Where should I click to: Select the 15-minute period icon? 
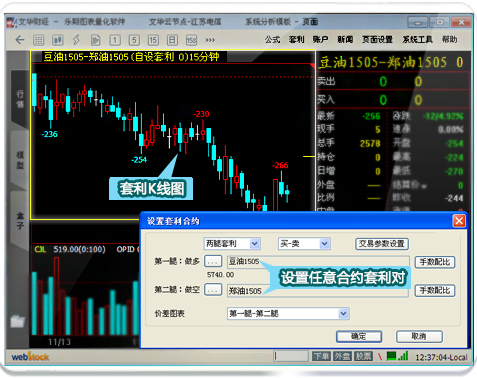pyautogui.click(x=153, y=40)
